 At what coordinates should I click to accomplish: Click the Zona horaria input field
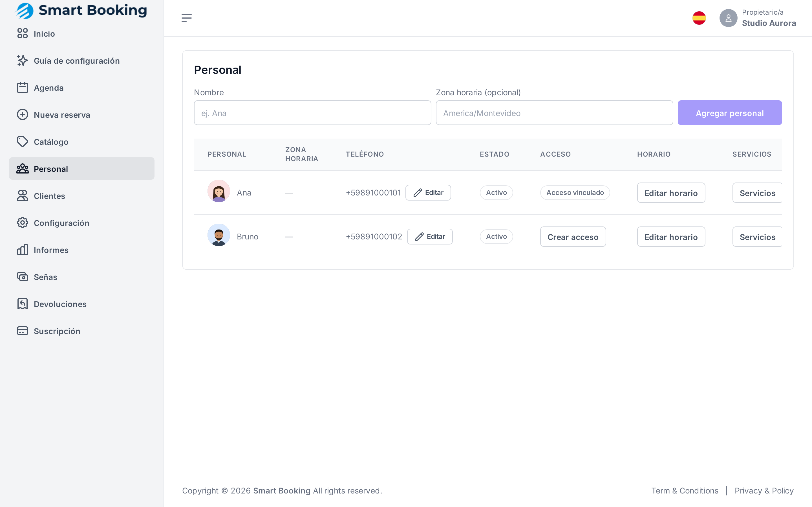tap(554, 113)
